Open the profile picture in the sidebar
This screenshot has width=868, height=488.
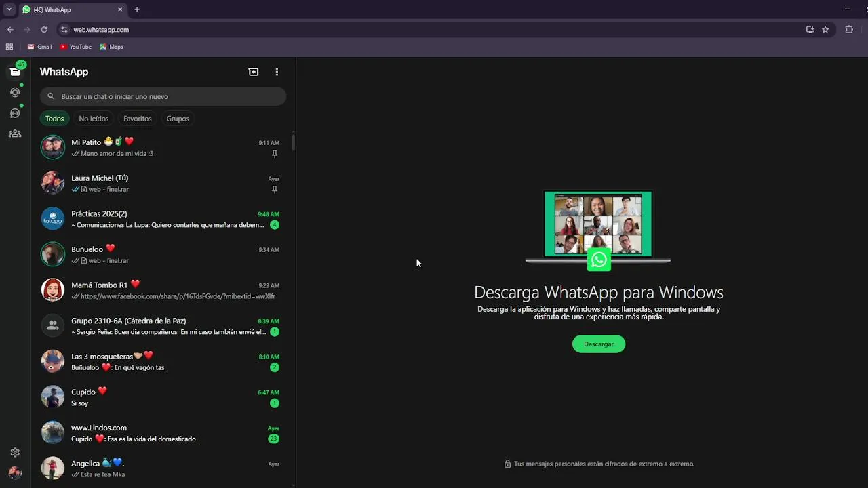point(15,473)
